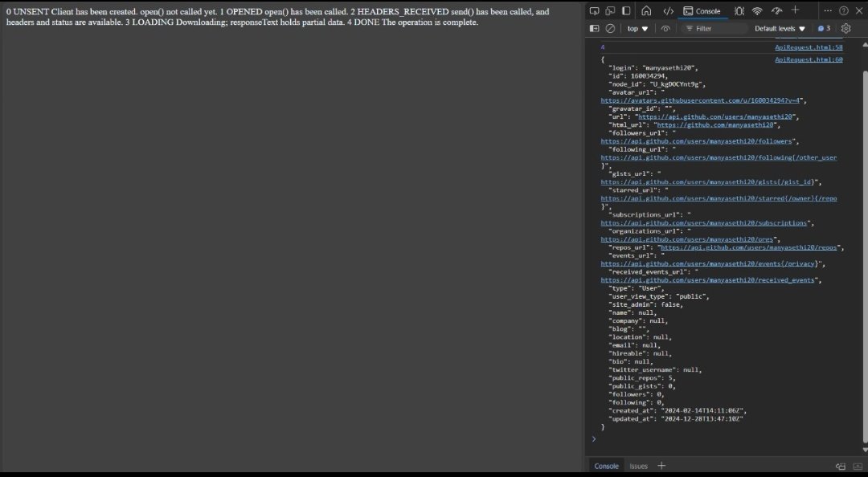Screen dimensions: 868x477
Task: Open the DevTools help question mark icon
Action: coord(844,10)
